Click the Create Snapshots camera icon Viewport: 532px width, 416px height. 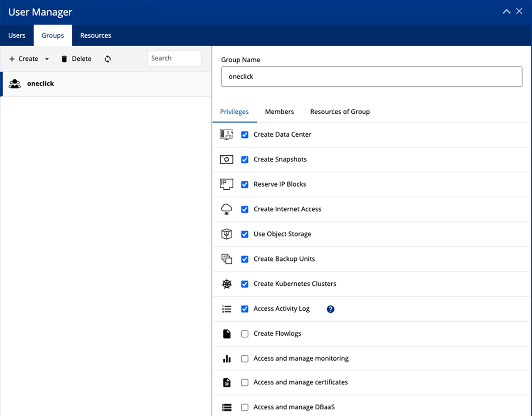coord(227,159)
